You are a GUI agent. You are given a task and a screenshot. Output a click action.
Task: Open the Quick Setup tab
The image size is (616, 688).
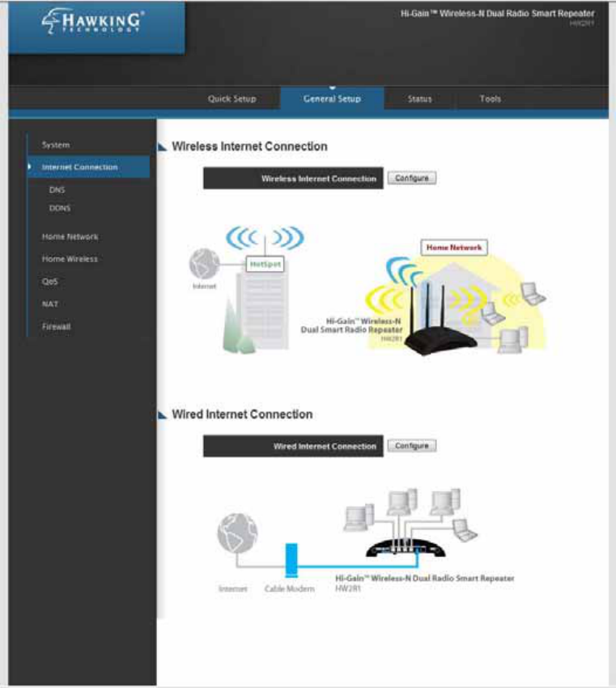pyautogui.click(x=232, y=99)
